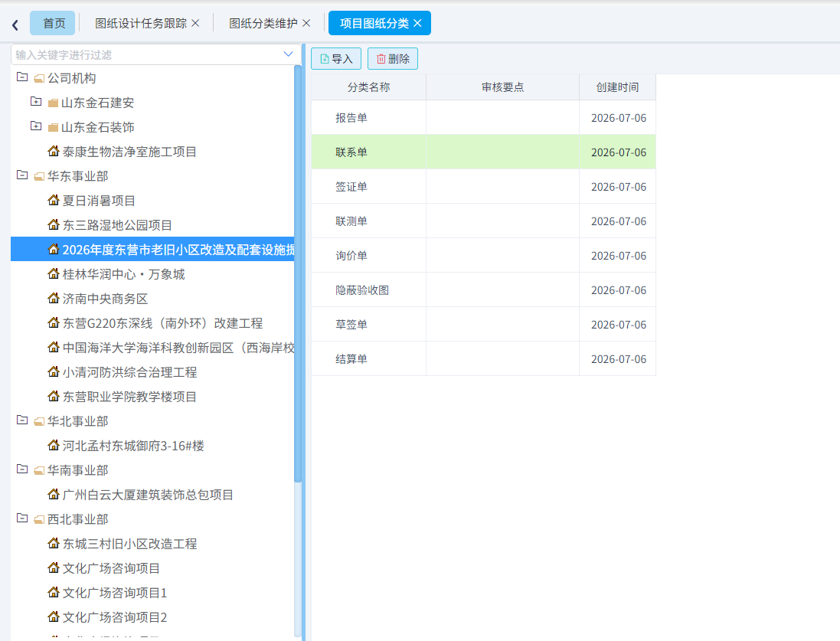Collapse the 华东事业部 node
The width and height of the screenshot is (840, 641).
[x=22, y=175]
